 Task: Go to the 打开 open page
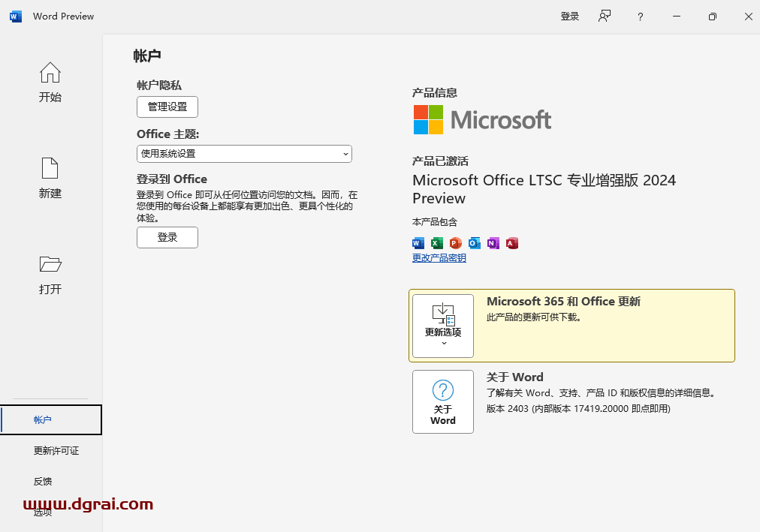(50, 275)
